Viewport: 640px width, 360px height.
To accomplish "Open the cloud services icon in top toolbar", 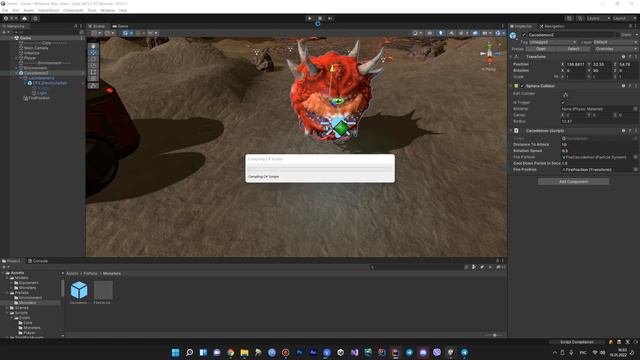I will pyautogui.click(x=24, y=18).
